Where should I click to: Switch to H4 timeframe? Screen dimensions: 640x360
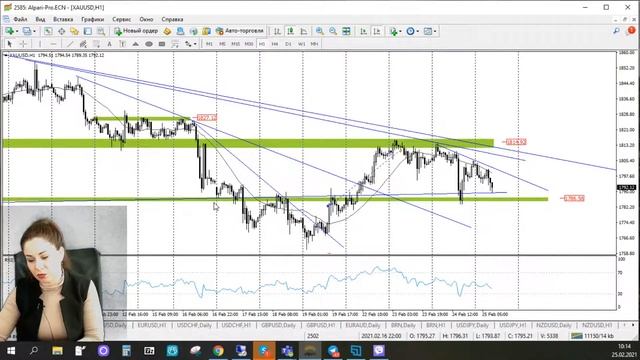(275, 44)
